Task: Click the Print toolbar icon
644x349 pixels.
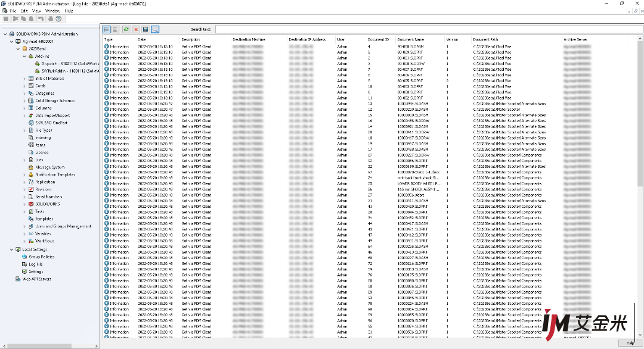Action: click(x=51, y=19)
